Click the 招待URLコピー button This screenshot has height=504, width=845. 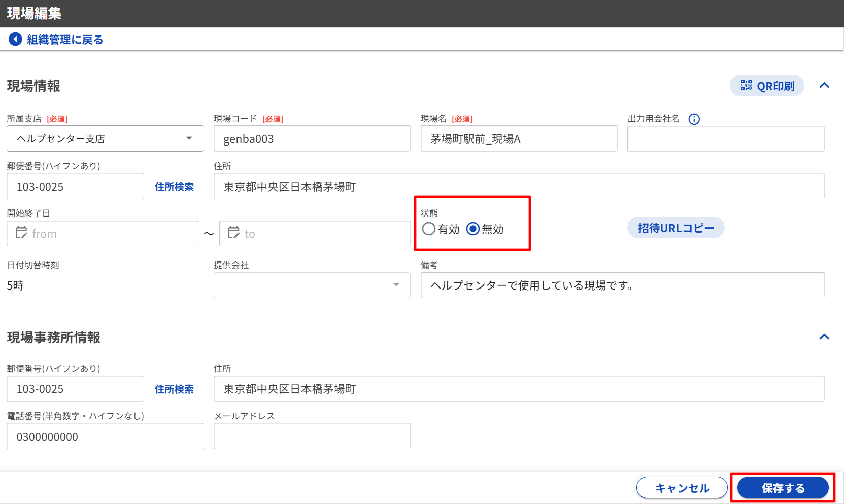[x=675, y=228]
